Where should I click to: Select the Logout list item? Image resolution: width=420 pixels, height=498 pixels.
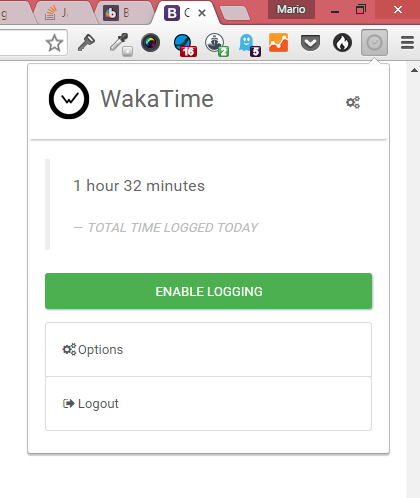click(x=209, y=404)
